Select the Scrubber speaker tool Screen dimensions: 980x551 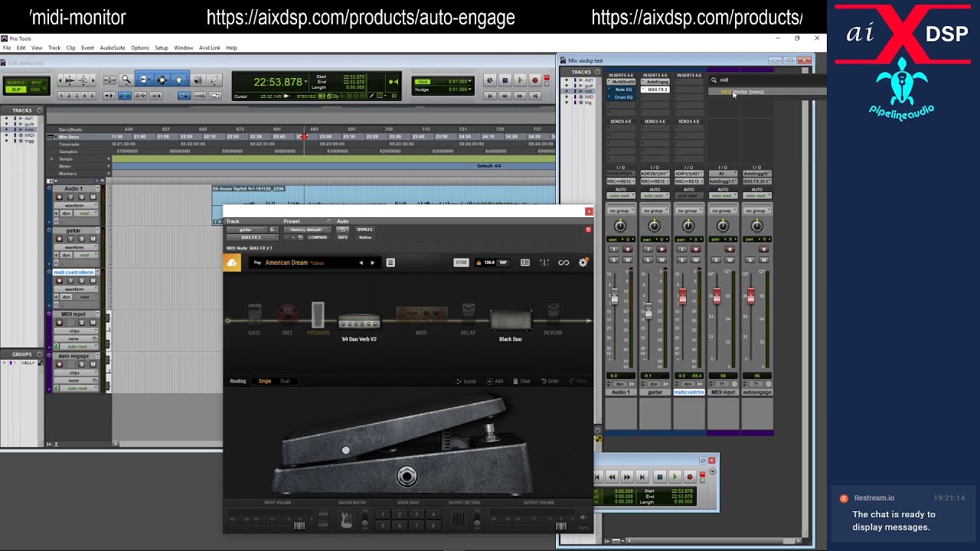[198, 80]
